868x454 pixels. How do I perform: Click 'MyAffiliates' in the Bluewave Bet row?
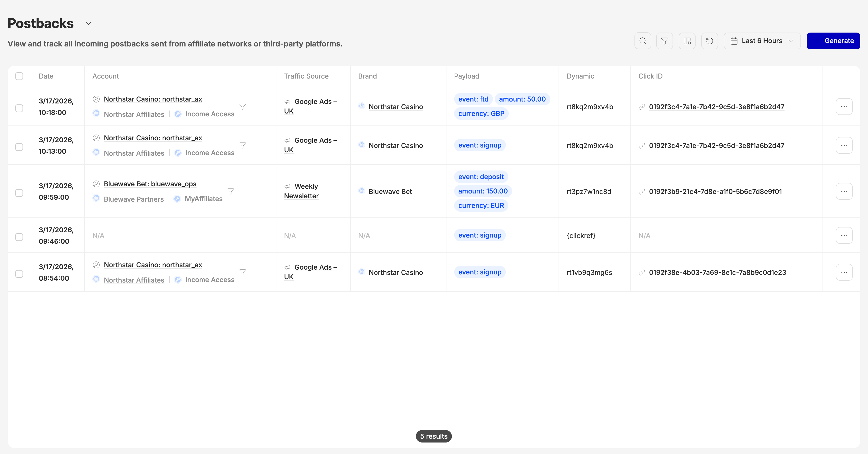[204, 199]
